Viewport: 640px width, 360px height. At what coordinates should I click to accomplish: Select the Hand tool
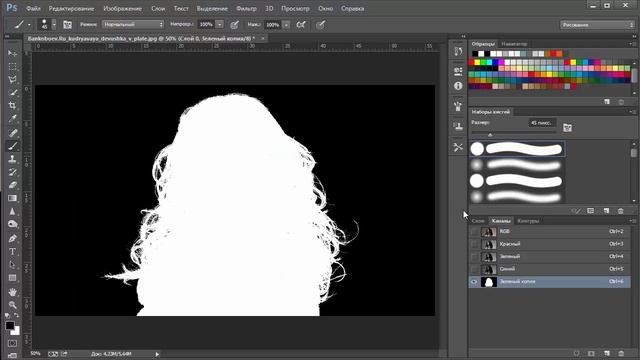point(12,292)
